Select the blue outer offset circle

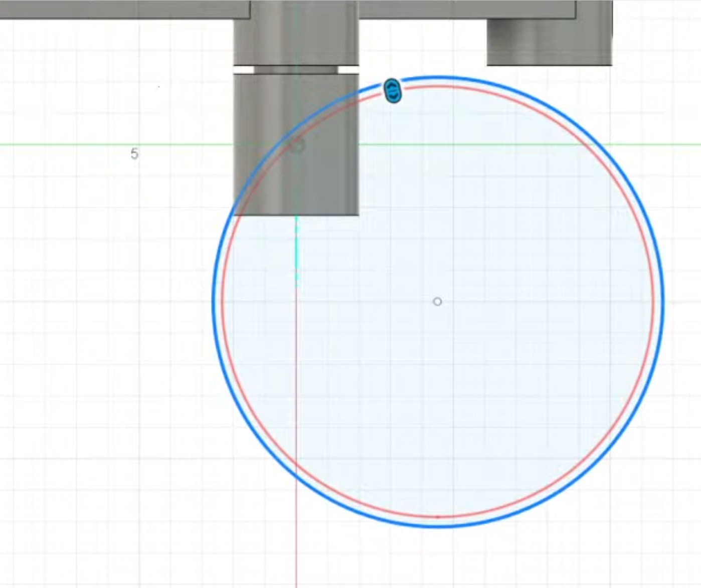pos(438,302)
